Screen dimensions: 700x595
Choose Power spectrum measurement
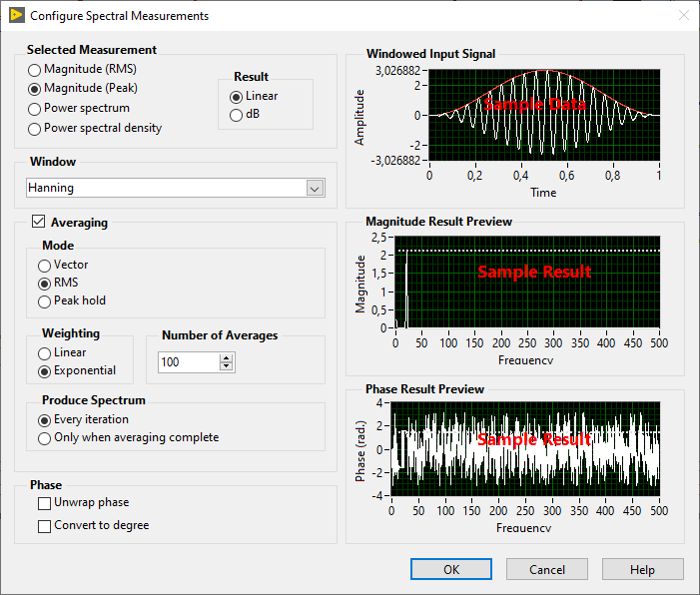point(79,108)
